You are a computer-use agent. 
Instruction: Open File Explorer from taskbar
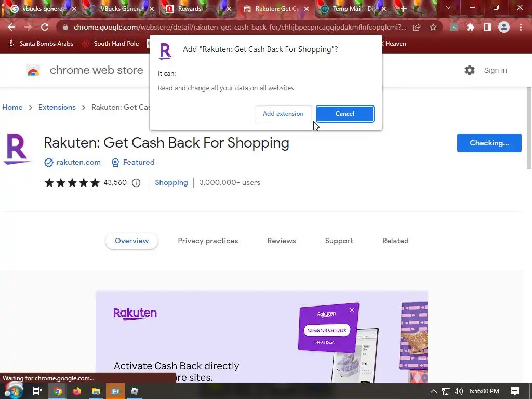(x=96, y=391)
